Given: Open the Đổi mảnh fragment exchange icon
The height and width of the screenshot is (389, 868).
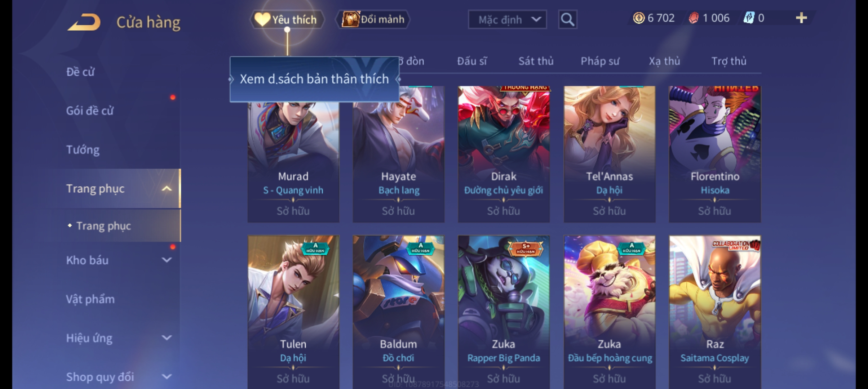Looking at the screenshot, I should [350, 19].
